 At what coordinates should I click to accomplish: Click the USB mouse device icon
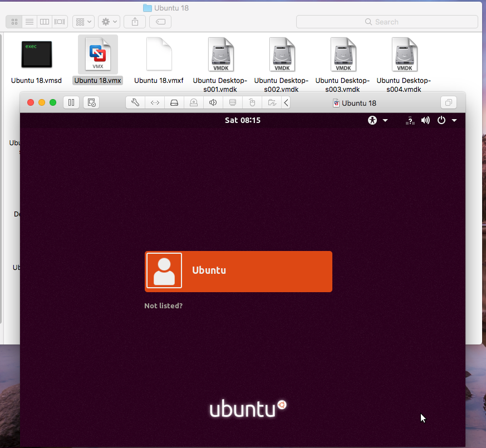pyautogui.click(x=252, y=102)
